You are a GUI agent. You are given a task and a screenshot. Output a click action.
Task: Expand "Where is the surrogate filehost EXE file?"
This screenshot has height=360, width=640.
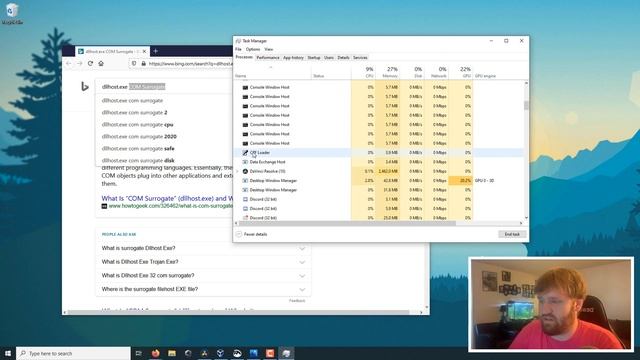click(x=203, y=289)
